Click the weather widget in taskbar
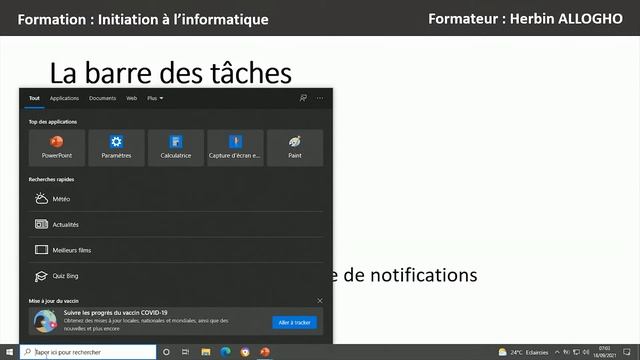 [x=523, y=352]
